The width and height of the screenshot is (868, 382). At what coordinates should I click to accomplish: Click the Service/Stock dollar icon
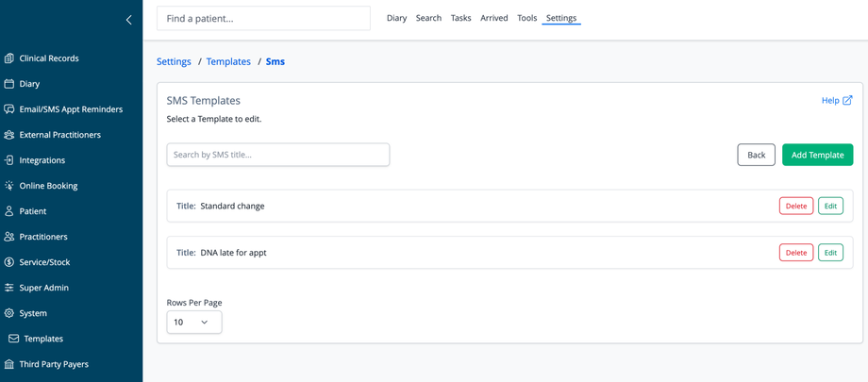tap(9, 262)
